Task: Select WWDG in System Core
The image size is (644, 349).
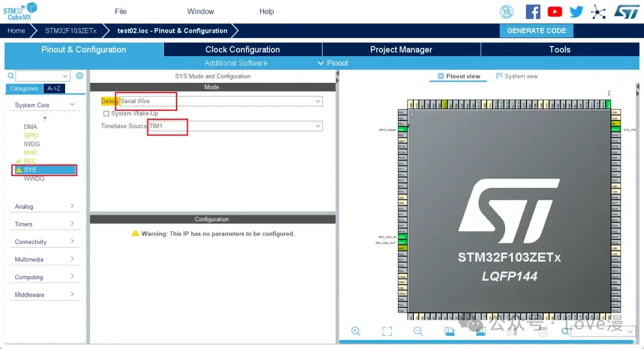Action: (x=33, y=178)
